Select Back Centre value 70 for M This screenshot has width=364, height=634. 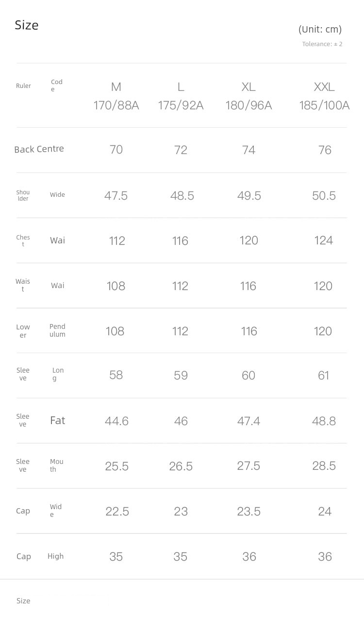[116, 150]
